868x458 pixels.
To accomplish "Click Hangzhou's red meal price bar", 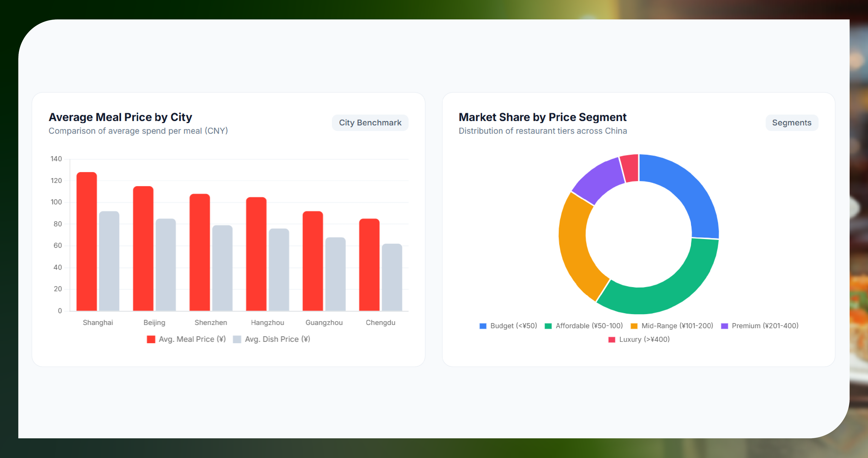I will coord(256,254).
